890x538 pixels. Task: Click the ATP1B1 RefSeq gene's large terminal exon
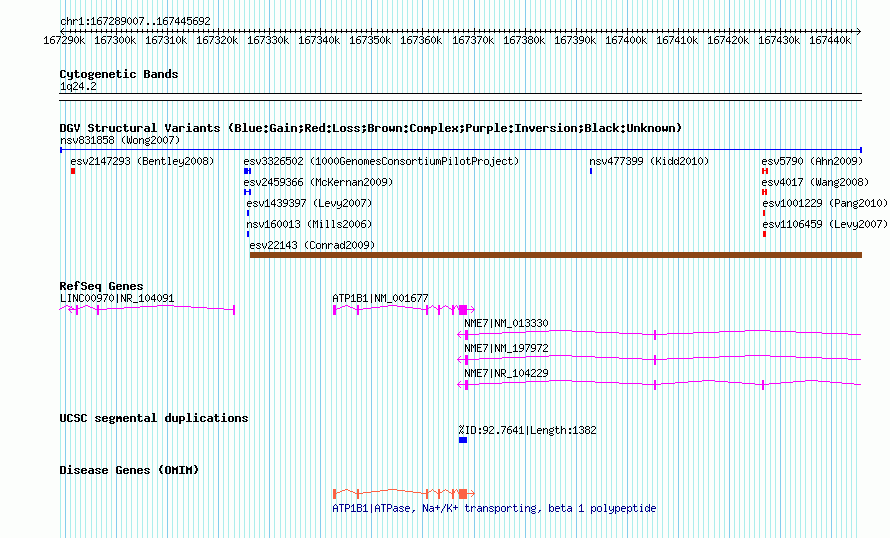coord(463,310)
